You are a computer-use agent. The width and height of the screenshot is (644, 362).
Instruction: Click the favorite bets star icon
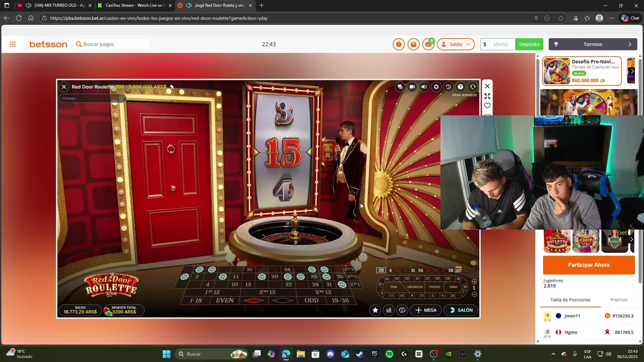point(375,310)
